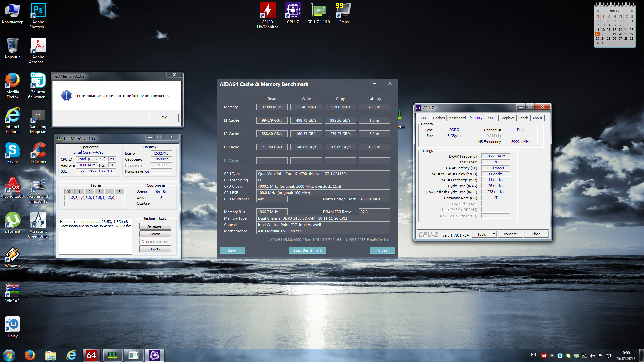Go to next month in calendar gadget
The image size is (644, 362).
[632, 11]
